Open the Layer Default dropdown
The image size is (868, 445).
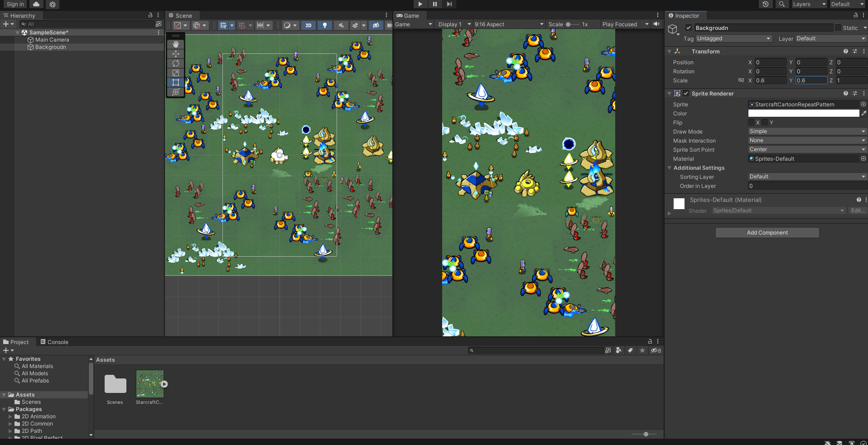[x=831, y=38]
